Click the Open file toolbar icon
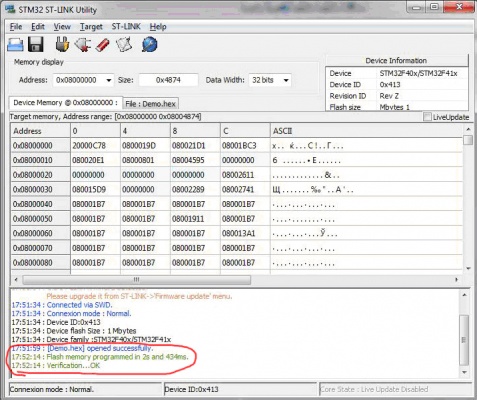 click(x=15, y=45)
